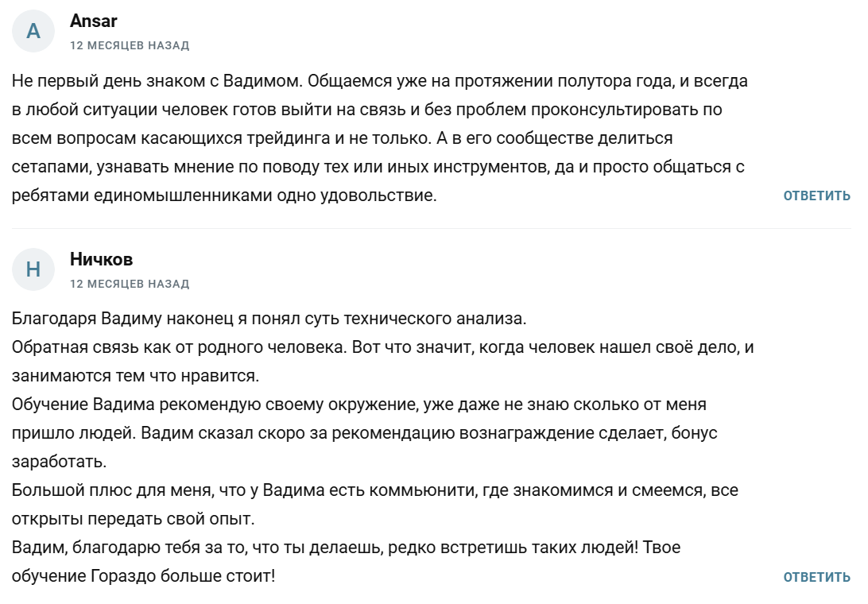This screenshot has height=604, width=868.
Task: Click the line starting "Не первый день знаком"
Action: [380, 81]
